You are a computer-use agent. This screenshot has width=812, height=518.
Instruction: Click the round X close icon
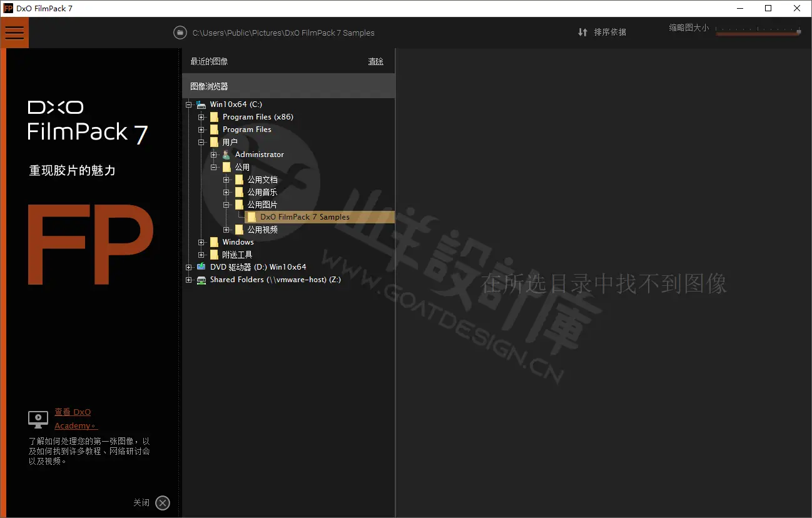163,503
